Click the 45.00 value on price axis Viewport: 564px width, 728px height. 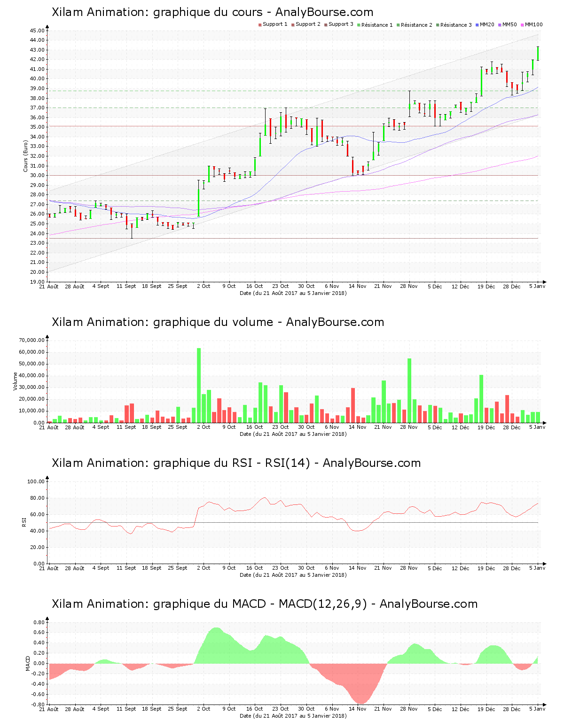(x=37, y=31)
